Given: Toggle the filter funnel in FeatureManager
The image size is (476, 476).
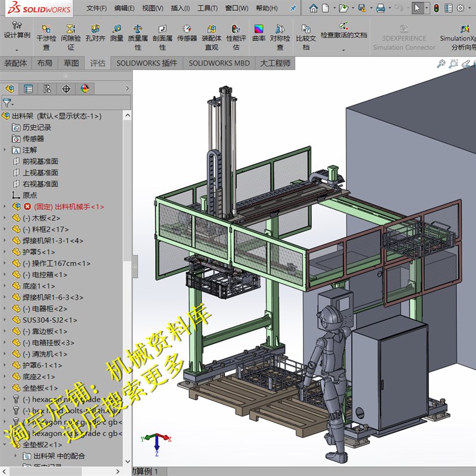Looking at the screenshot, I should (6, 102).
